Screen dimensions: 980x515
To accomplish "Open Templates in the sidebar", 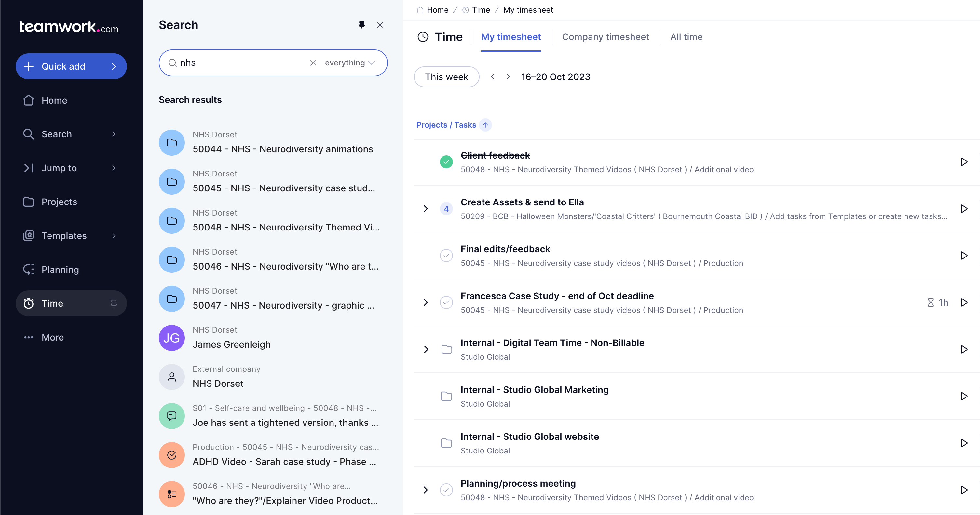I will (x=71, y=236).
